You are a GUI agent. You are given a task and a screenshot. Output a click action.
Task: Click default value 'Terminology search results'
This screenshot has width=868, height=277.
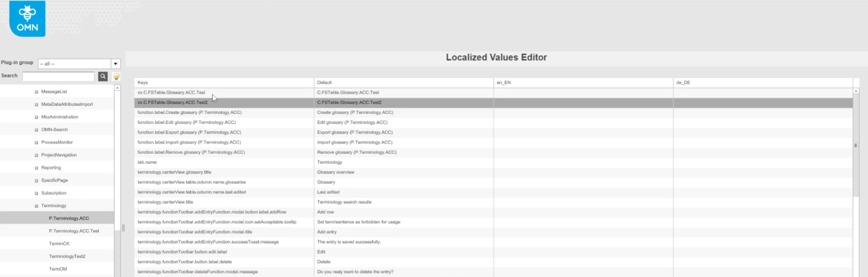344,202
